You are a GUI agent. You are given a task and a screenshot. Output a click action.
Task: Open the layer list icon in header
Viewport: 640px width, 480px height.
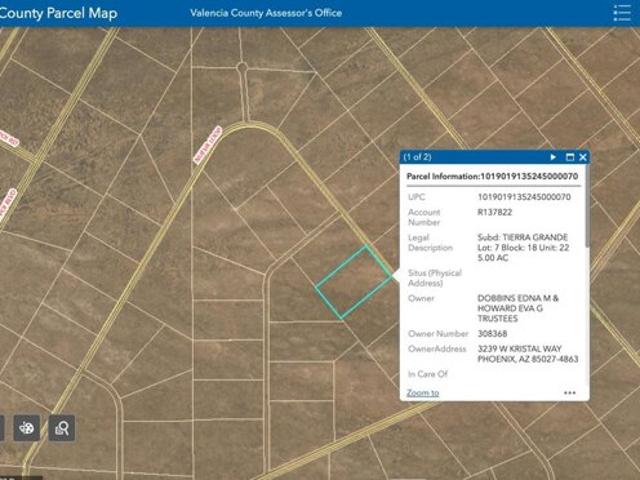622,13
